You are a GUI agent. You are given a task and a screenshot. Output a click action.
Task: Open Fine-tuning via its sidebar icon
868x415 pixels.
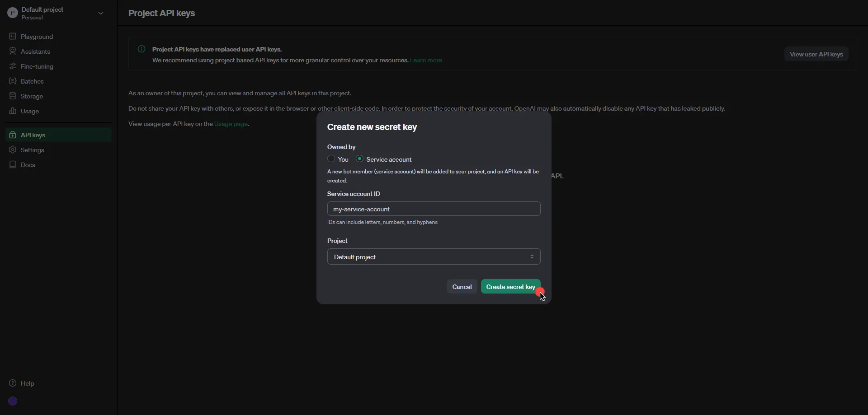point(13,66)
